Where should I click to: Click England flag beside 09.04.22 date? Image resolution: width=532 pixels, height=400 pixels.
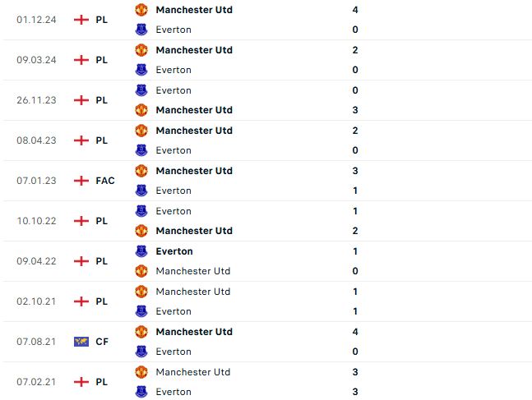[81, 261]
